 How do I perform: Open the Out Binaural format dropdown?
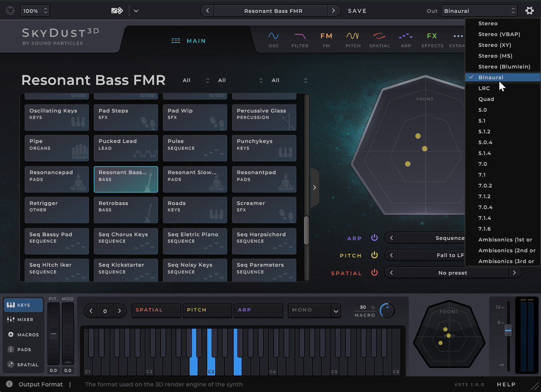479,11
